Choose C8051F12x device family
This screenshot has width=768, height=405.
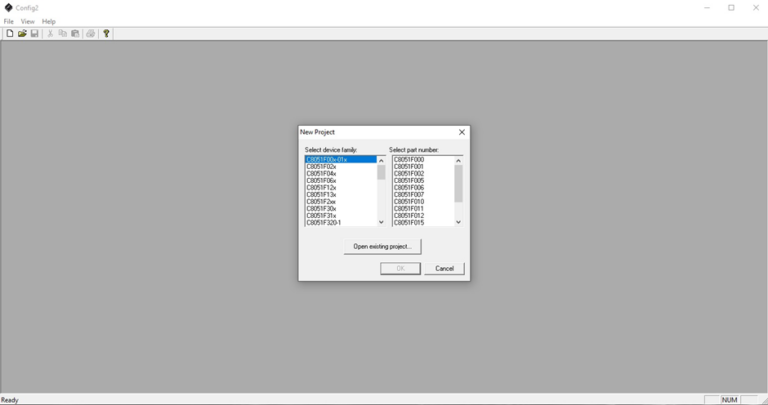click(321, 187)
